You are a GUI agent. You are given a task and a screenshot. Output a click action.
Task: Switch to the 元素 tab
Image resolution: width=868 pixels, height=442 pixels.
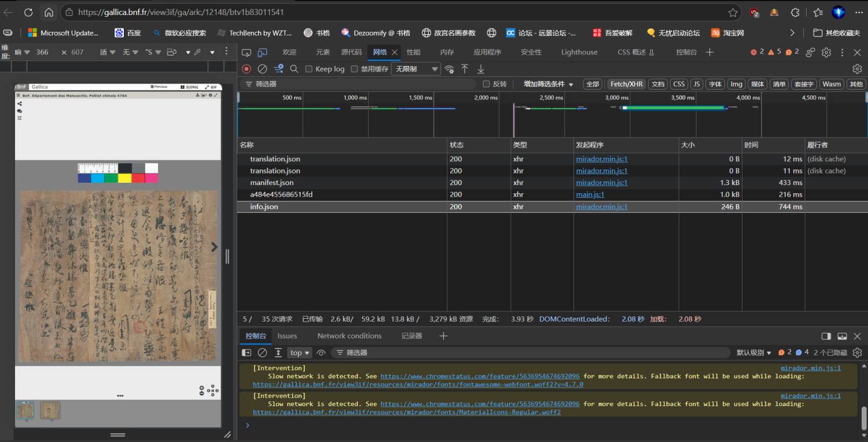[323, 52]
